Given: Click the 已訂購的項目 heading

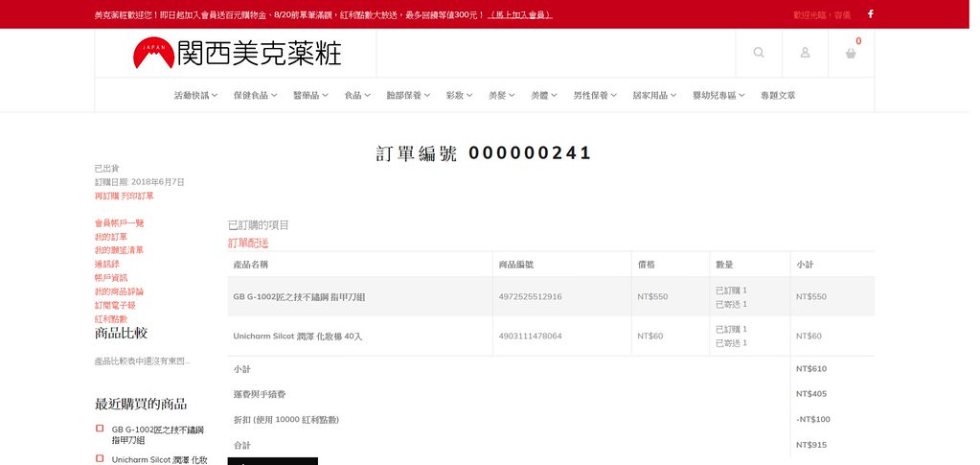Looking at the screenshot, I should (258, 225).
